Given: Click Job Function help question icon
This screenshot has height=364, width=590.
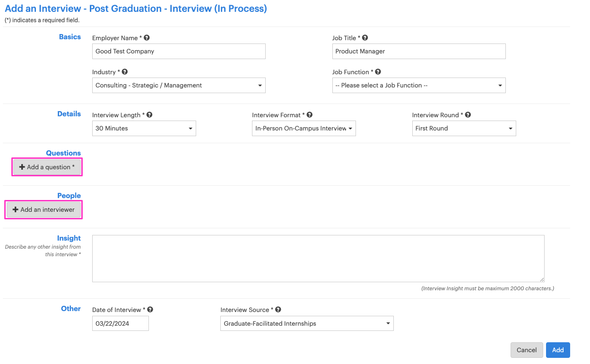Looking at the screenshot, I should click(378, 72).
